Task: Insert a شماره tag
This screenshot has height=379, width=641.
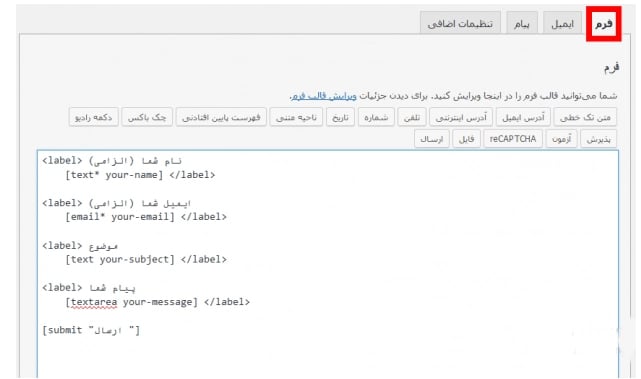Action: point(376,117)
